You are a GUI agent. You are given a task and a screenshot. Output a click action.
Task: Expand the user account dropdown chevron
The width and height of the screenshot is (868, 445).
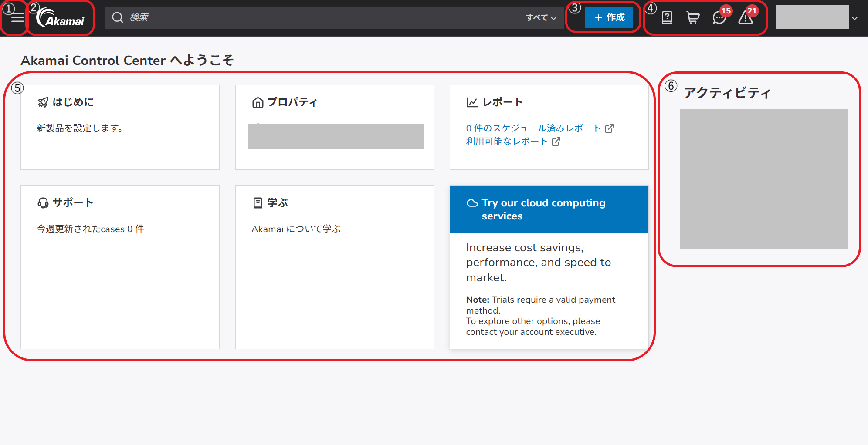(x=855, y=18)
